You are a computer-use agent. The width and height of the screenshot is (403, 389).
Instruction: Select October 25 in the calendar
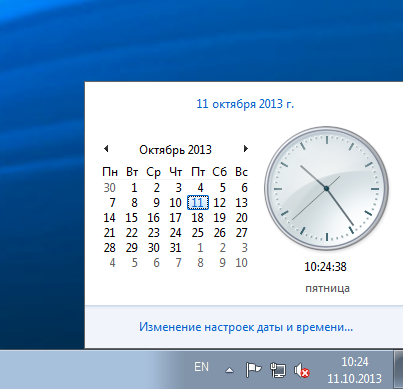(x=198, y=233)
